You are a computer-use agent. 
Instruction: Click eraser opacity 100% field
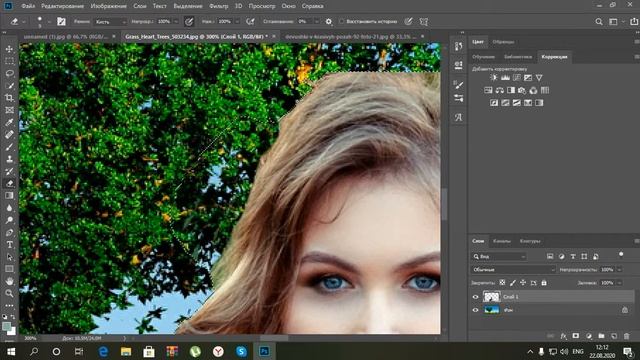click(164, 22)
